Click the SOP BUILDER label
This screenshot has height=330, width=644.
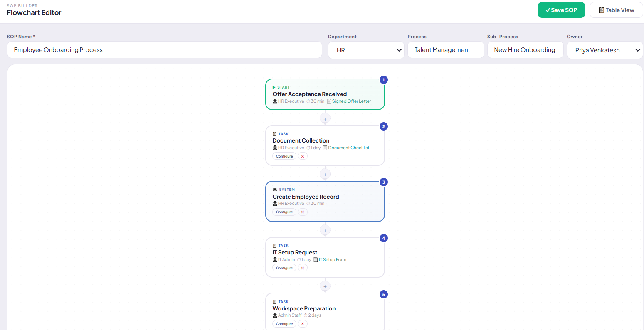pos(22,6)
